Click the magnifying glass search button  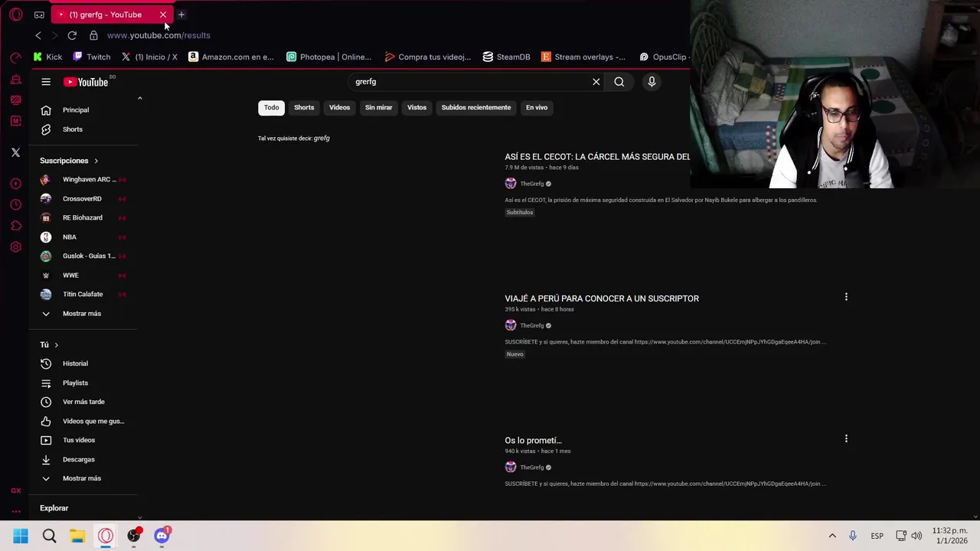coord(619,82)
